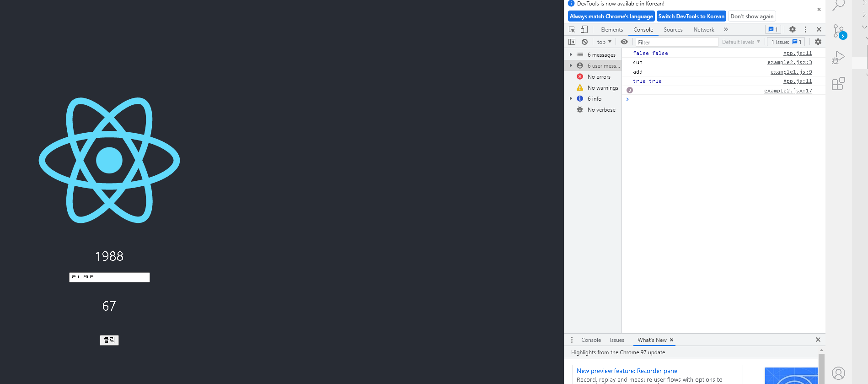Click Always match Chrome's language button
This screenshot has height=384, width=868.
pyautogui.click(x=611, y=16)
